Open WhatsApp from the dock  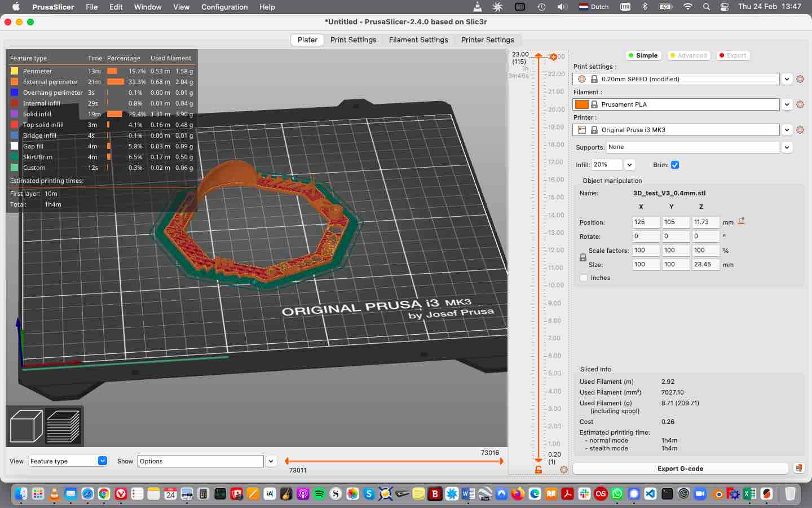pyautogui.click(x=617, y=494)
